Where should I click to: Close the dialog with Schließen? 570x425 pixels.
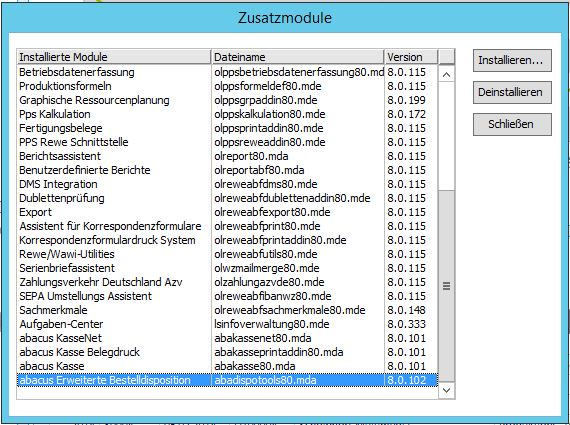[x=512, y=124]
